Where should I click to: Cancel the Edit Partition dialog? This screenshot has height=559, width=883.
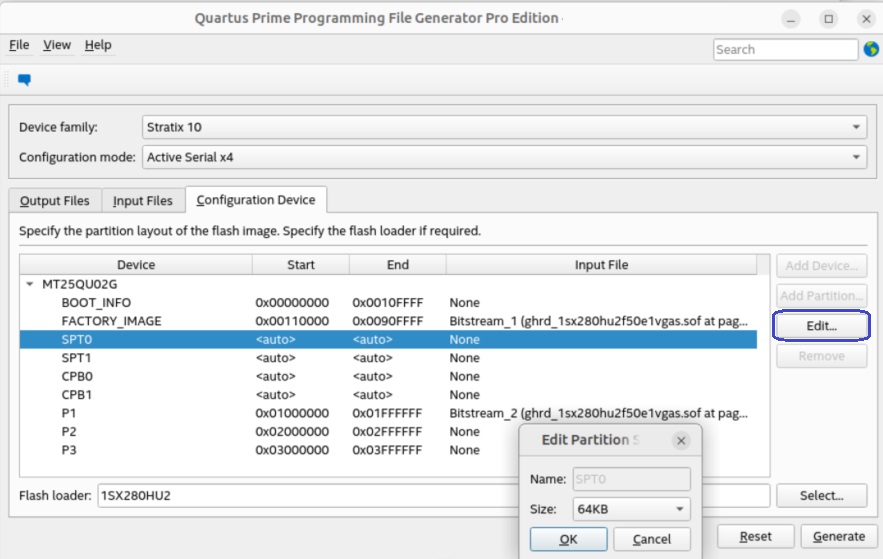pyautogui.click(x=651, y=539)
